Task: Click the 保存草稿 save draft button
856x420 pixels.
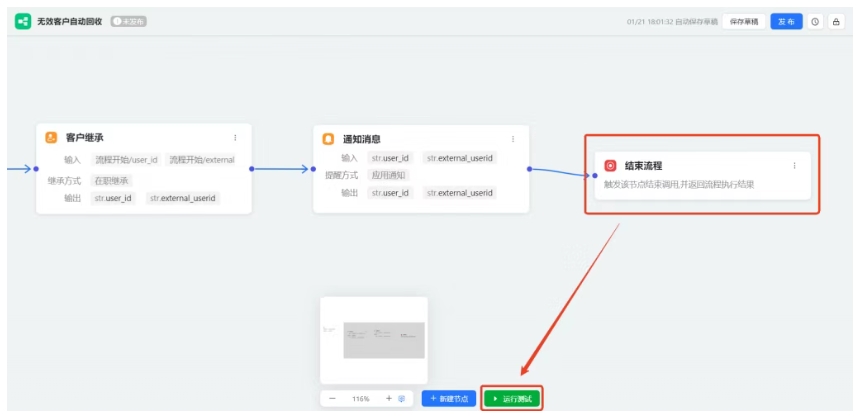Action: pos(743,21)
